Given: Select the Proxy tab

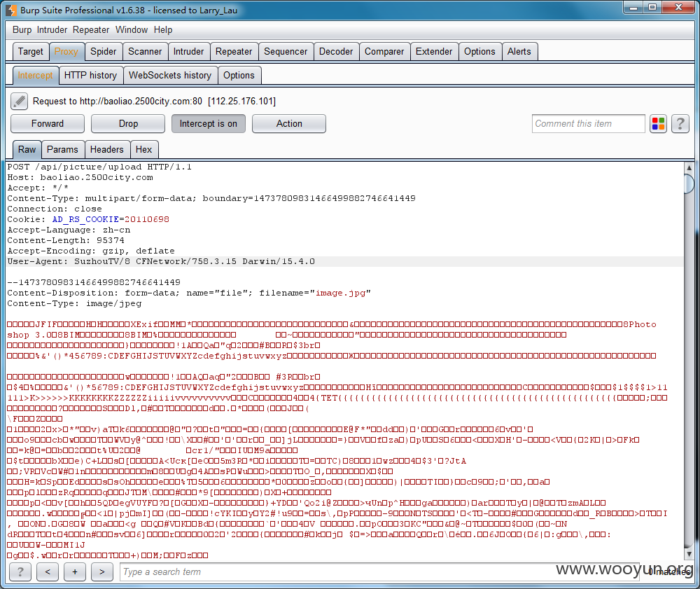Looking at the screenshot, I should (x=66, y=51).
